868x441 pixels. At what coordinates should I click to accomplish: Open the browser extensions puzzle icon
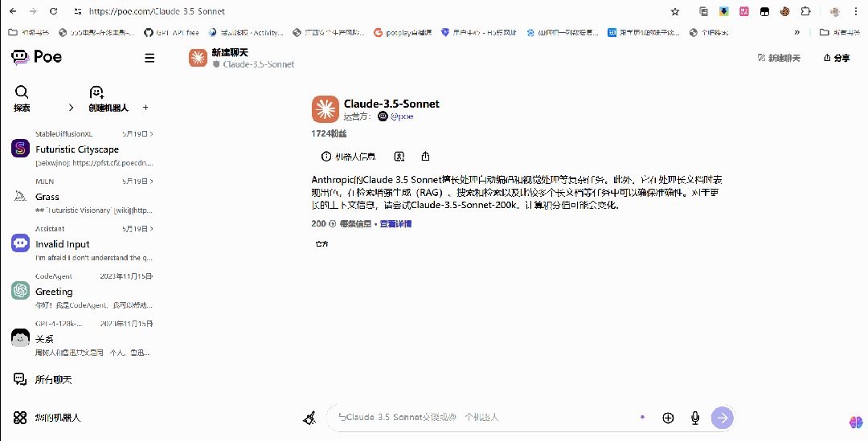[805, 11]
